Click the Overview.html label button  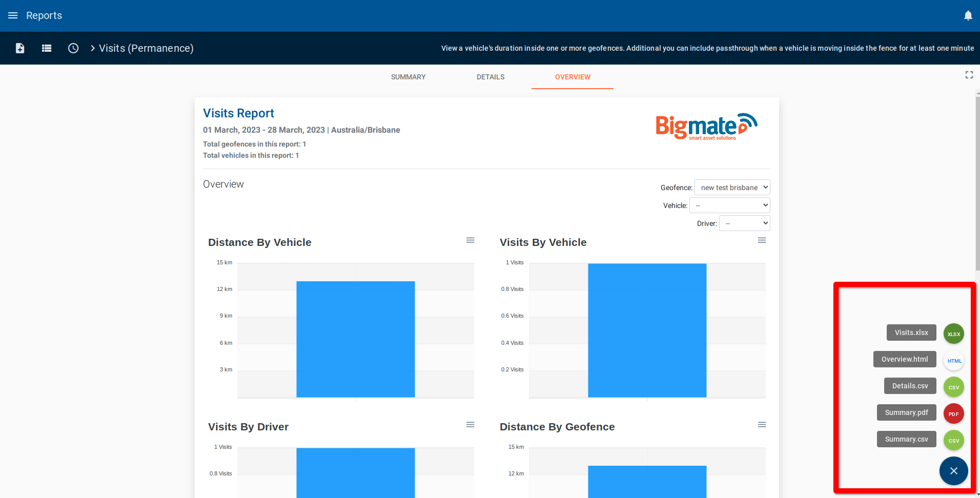pos(905,359)
